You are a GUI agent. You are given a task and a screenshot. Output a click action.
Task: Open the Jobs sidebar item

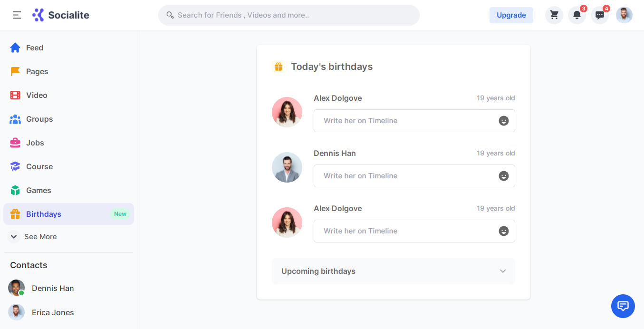tap(35, 143)
